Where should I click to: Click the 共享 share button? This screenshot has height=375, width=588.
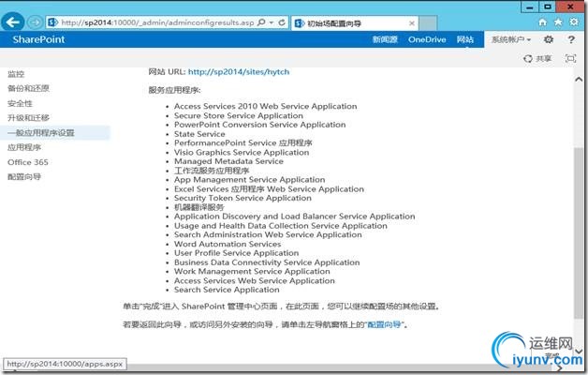coord(537,58)
